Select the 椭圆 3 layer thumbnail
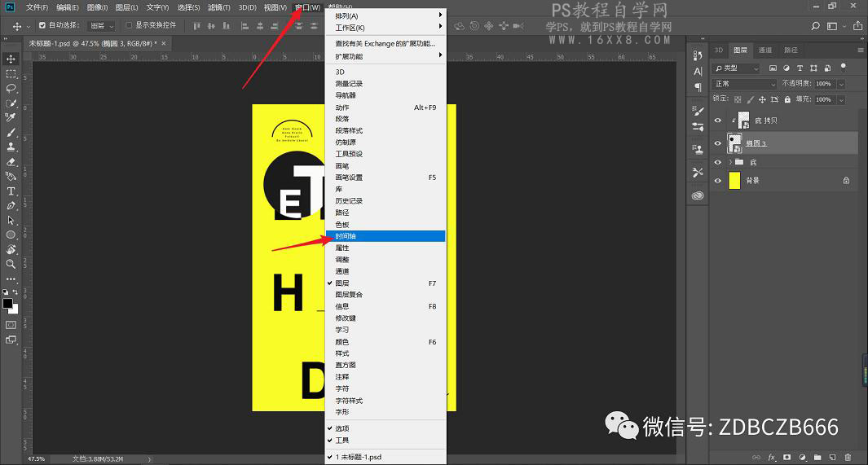868x465 pixels. pos(734,143)
